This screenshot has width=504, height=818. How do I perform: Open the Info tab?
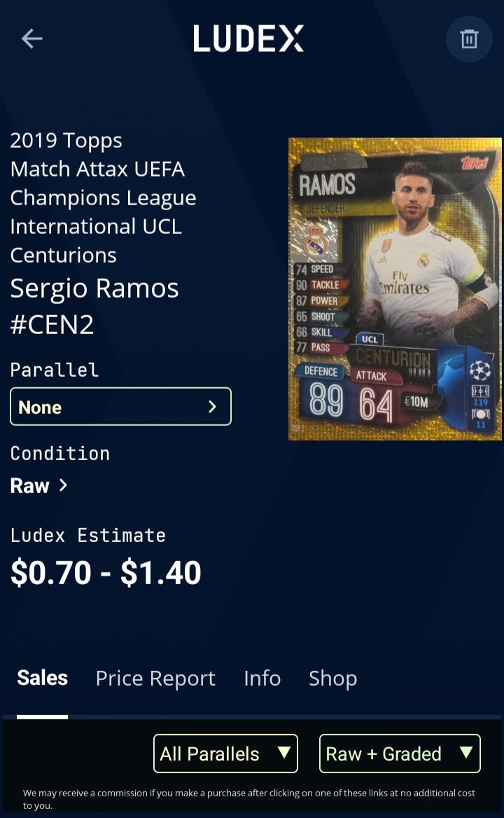tap(262, 678)
